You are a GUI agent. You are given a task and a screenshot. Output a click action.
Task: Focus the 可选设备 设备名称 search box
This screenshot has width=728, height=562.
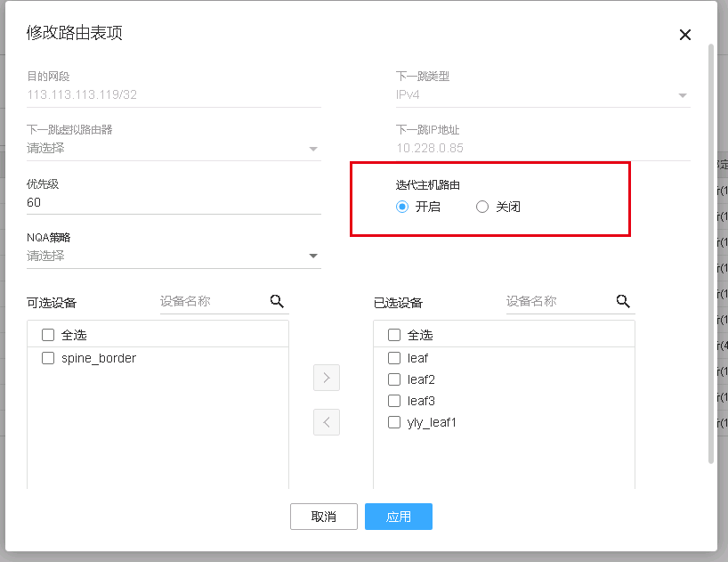[x=212, y=302]
